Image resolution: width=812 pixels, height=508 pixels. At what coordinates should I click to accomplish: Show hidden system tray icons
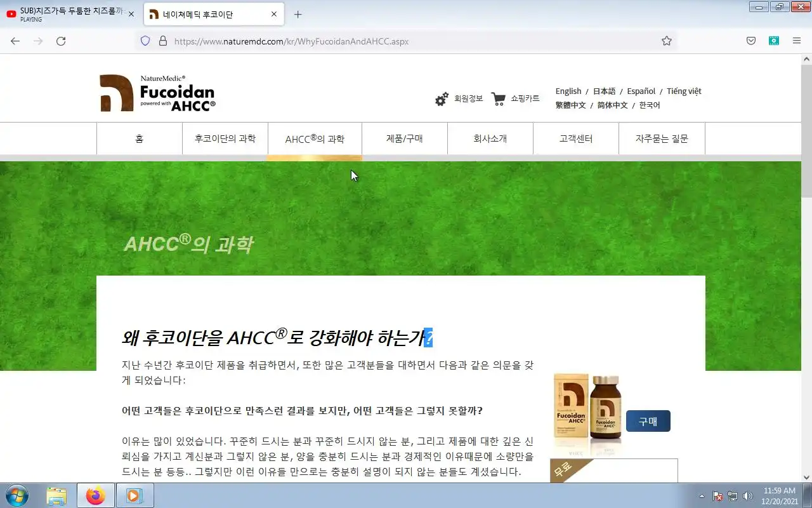[702, 496]
